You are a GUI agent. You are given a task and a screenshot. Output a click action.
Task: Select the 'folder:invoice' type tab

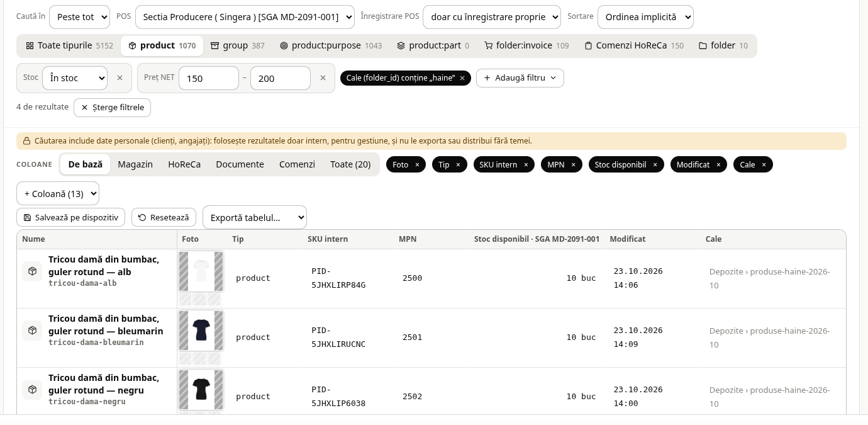coord(526,45)
